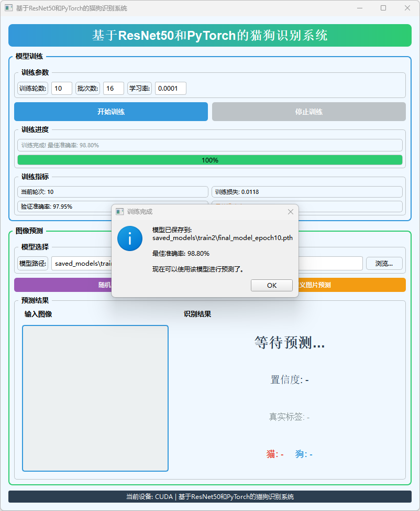The height and width of the screenshot is (511, 420).
Task: Focus the 训练轮数 input field
Action: [61, 89]
